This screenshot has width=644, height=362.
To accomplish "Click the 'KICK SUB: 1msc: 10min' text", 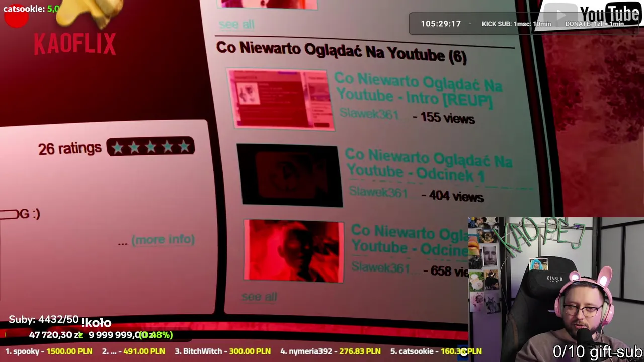I will pos(516,24).
